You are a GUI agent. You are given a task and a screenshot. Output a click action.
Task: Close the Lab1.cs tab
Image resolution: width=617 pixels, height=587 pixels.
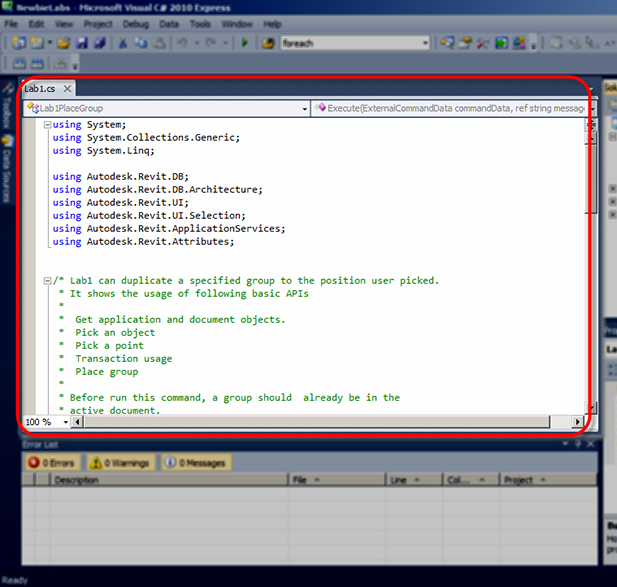pyautogui.click(x=68, y=89)
